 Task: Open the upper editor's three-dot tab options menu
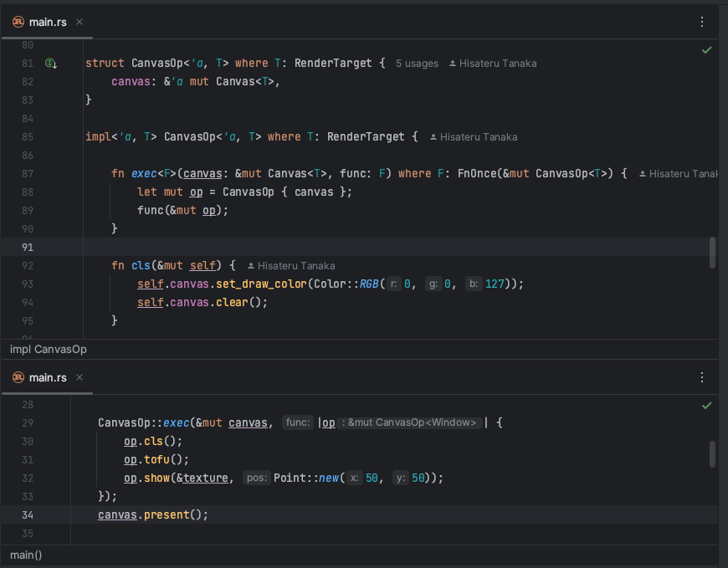702,22
